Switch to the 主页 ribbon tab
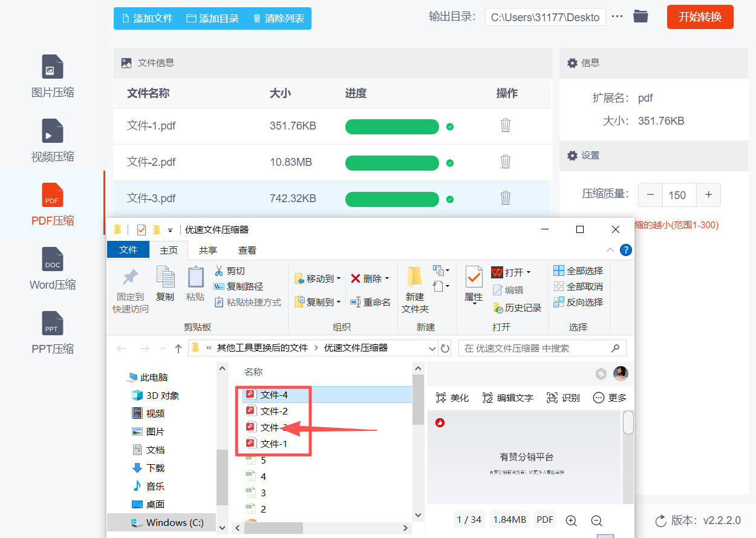 [x=169, y=250]
